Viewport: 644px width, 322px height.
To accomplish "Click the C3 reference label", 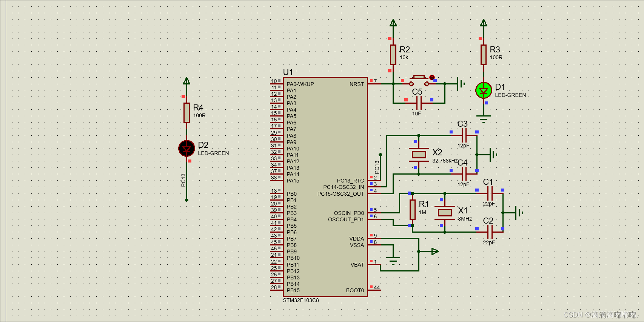I will 462,124.
